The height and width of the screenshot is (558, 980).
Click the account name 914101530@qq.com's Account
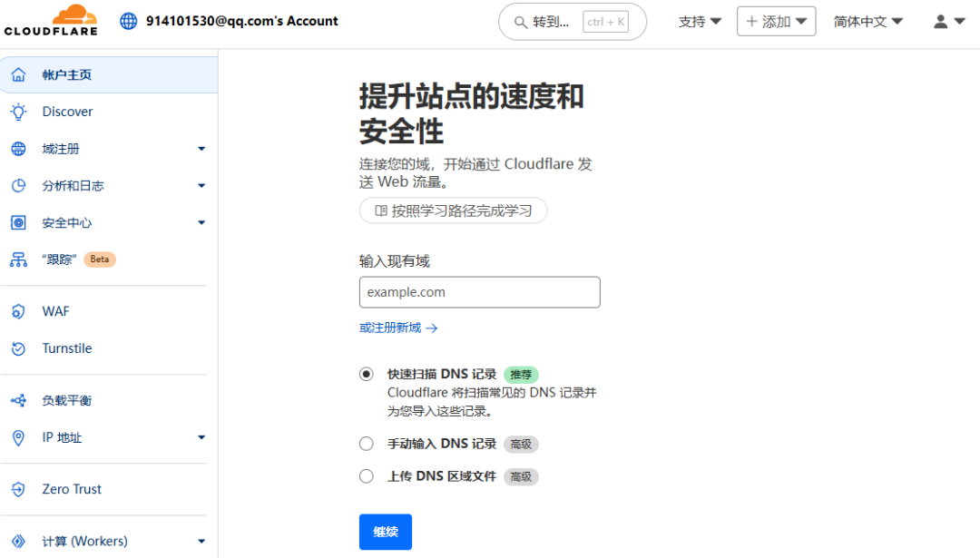pos(242,21)
